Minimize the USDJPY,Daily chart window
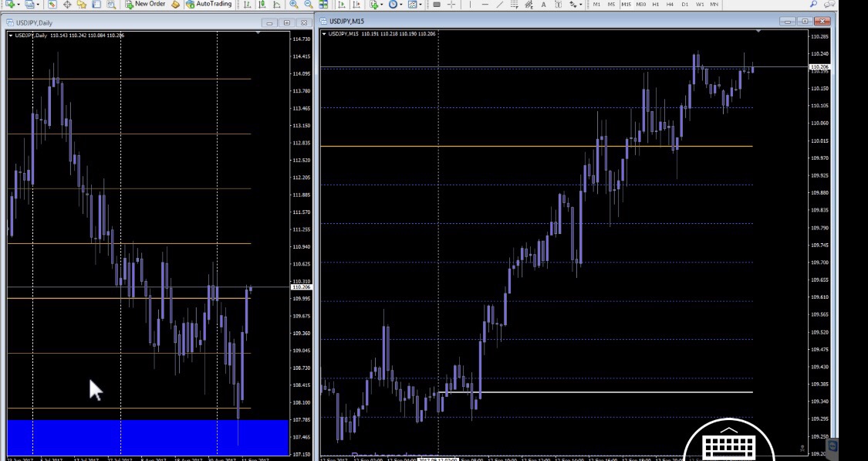Screen dimensions: 868x461 [x=269, y=22]
